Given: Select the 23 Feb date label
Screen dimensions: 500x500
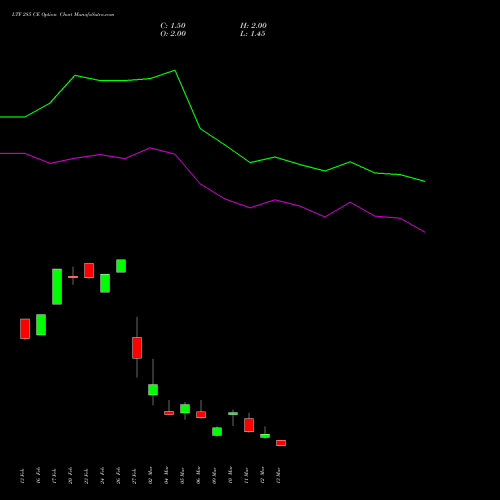Looking at the screenshot, I should coord(86,475).
